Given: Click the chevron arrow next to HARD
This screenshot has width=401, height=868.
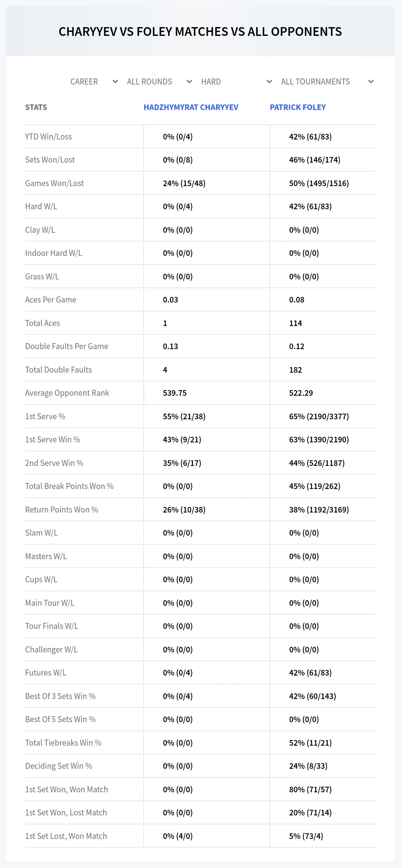Looking at the screenshot, I should (269, 82).
